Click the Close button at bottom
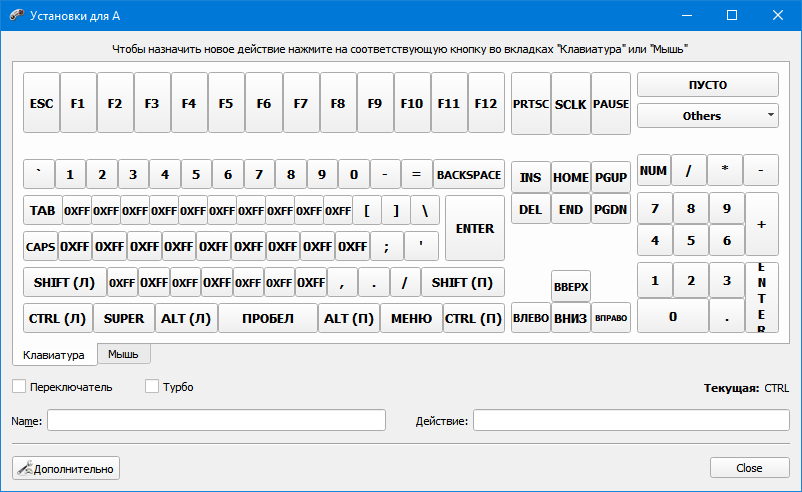This screenshot has width=802, height=492. (x=749, y=468)
